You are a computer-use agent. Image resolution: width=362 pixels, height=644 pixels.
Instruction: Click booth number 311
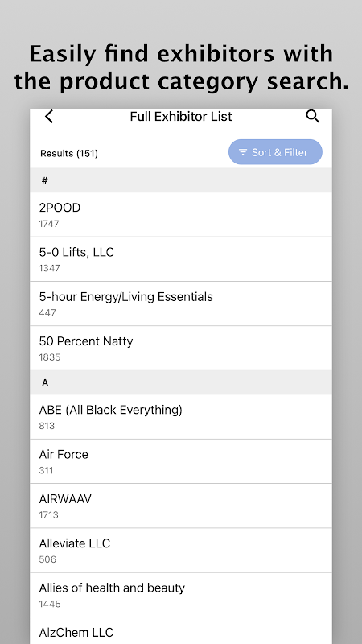point(46,470)
